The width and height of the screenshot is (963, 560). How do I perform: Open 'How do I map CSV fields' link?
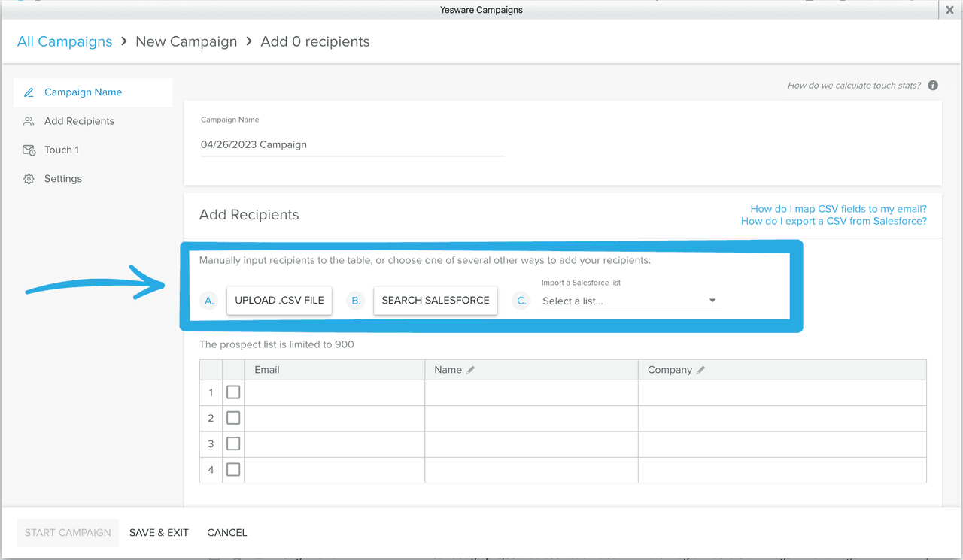pos(839,209)
